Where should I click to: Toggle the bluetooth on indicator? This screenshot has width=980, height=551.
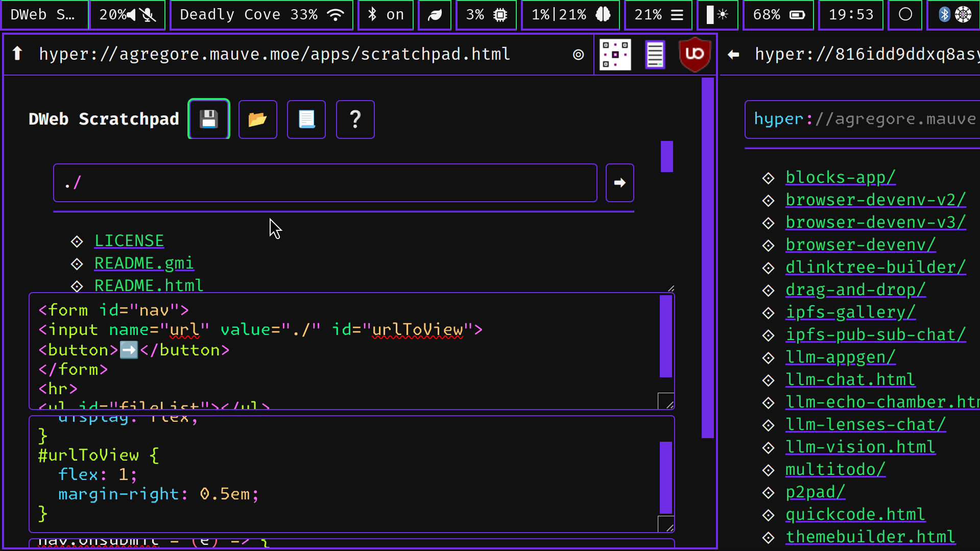[386, 15]
